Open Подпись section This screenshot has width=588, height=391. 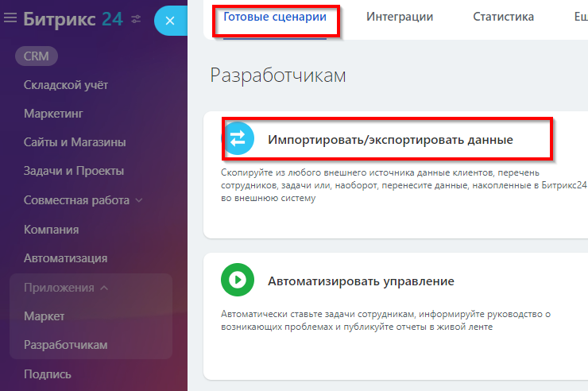[x=47, y=374]
